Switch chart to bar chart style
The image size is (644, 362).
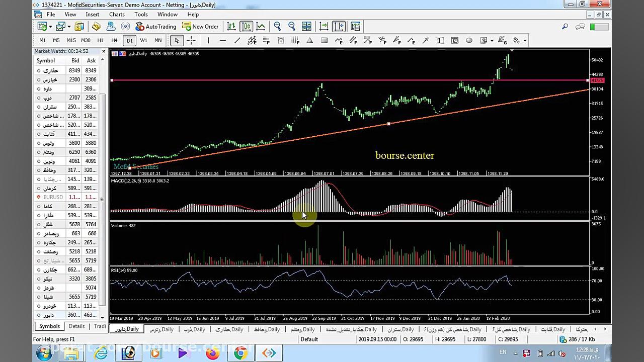[x=231, y=26]
